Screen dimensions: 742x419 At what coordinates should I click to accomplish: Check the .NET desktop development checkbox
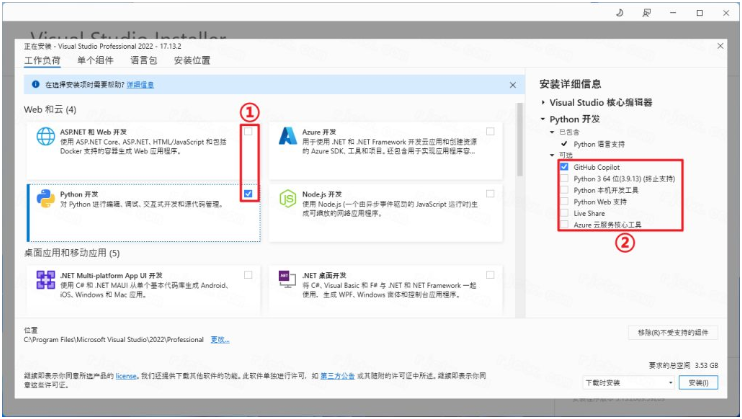pyautogui.click(x=490, y=275)
